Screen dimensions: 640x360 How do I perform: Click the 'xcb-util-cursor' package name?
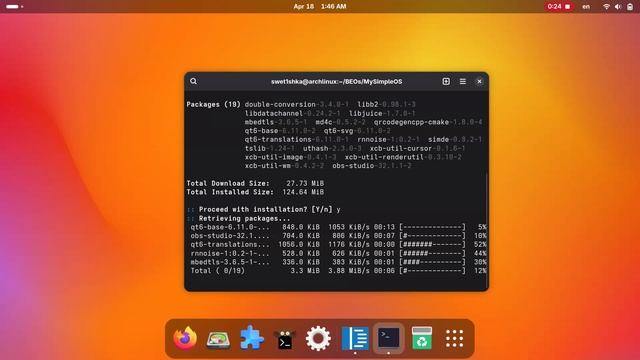click(401, 149)
